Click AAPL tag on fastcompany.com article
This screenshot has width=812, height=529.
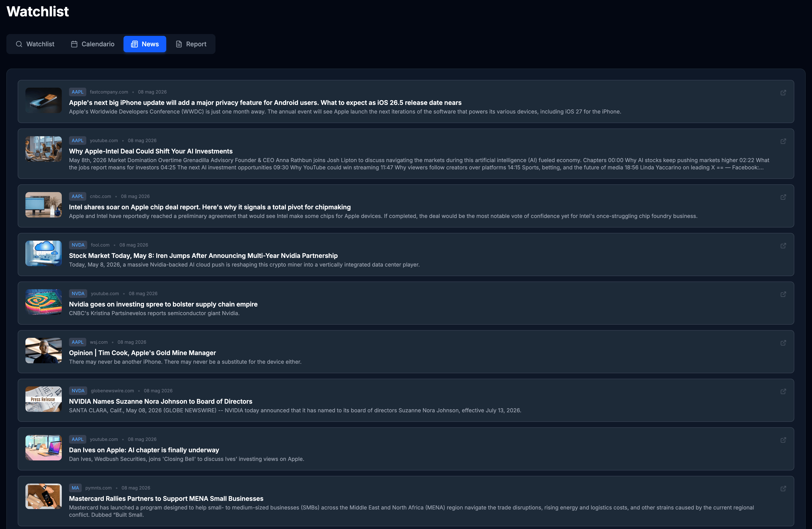77,92
